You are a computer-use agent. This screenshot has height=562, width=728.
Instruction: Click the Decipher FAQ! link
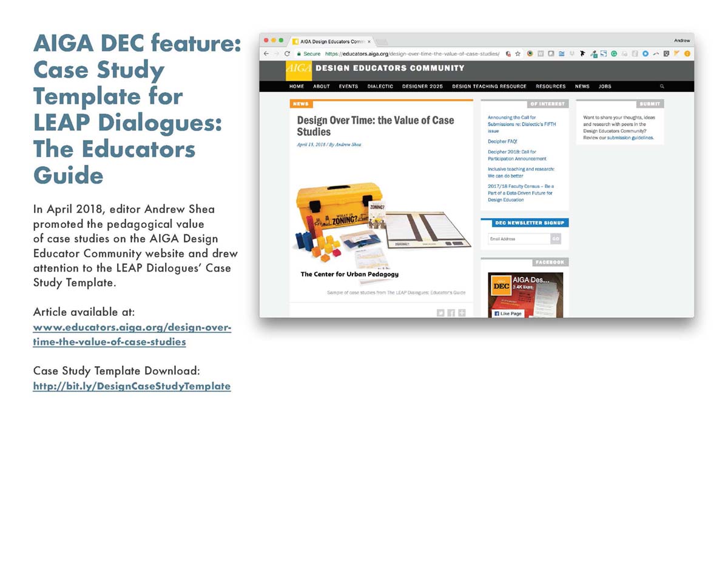point(502,141)
